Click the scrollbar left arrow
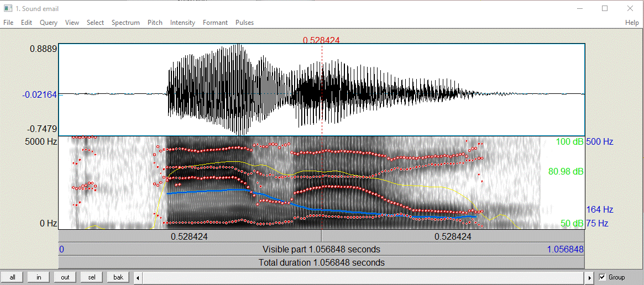 pyautogui.click(x=138, y=278)
